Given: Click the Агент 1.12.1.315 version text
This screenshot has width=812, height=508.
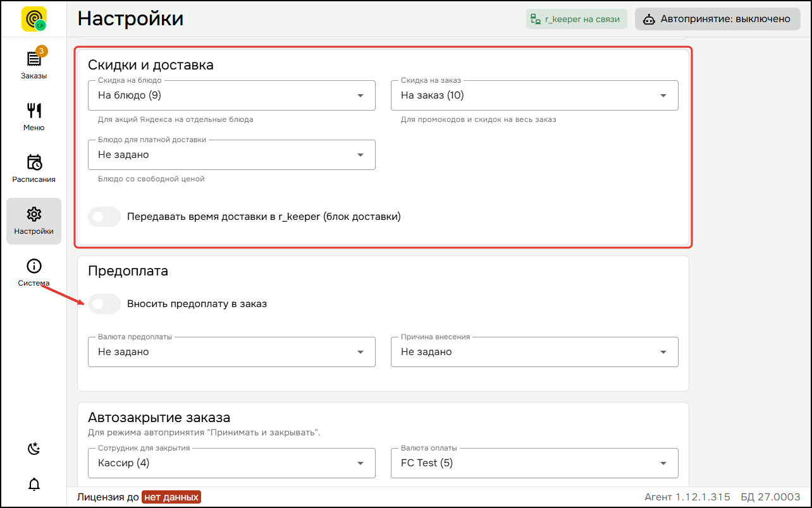Looking at the screenshot, I should point(687,497).
